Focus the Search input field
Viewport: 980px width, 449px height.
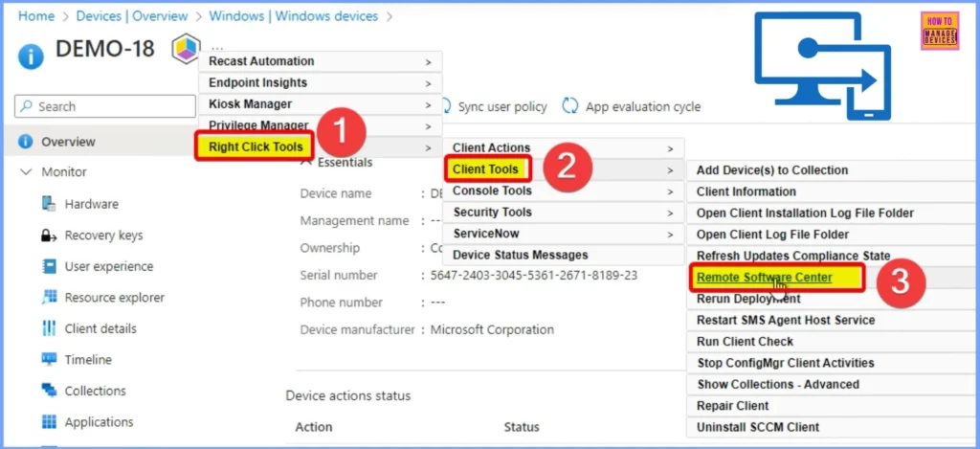(x=105, y=106)
